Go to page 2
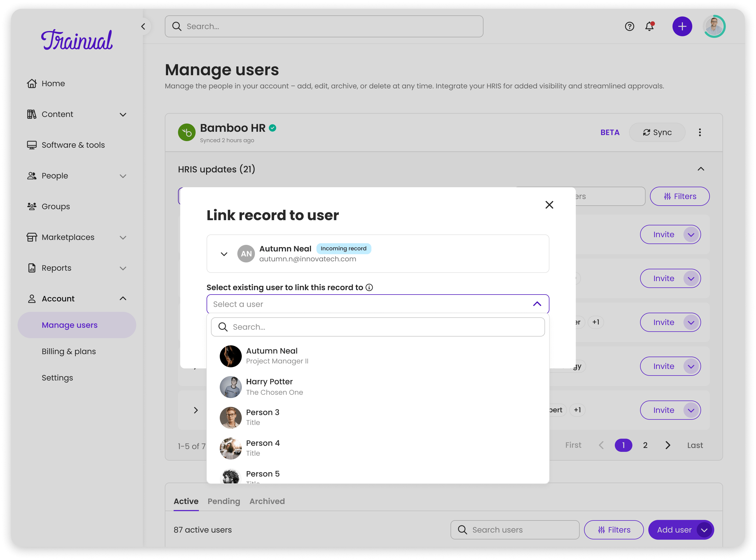Screen dimensions: 756x560 (645, 446)
